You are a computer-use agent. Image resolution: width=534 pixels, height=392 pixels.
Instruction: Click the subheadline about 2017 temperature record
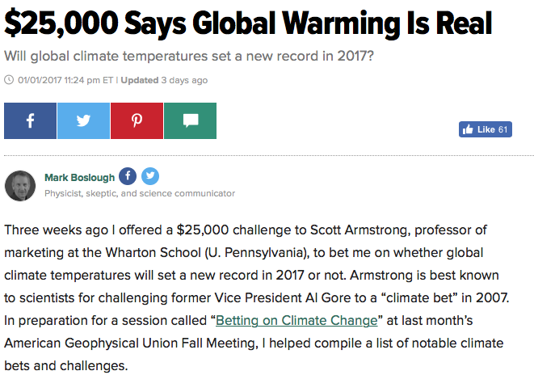click(x=189, y=56)
